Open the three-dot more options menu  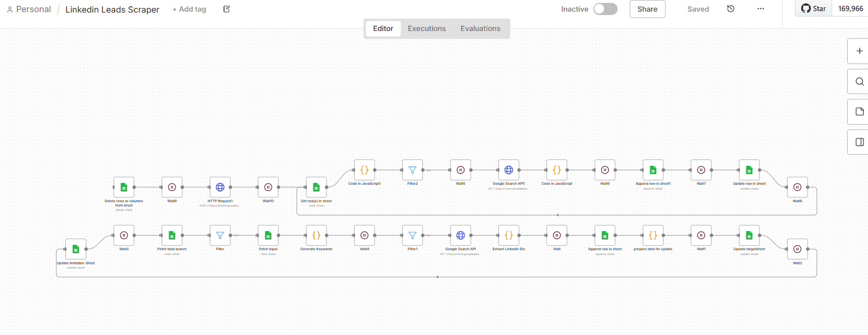coord(760,9)
